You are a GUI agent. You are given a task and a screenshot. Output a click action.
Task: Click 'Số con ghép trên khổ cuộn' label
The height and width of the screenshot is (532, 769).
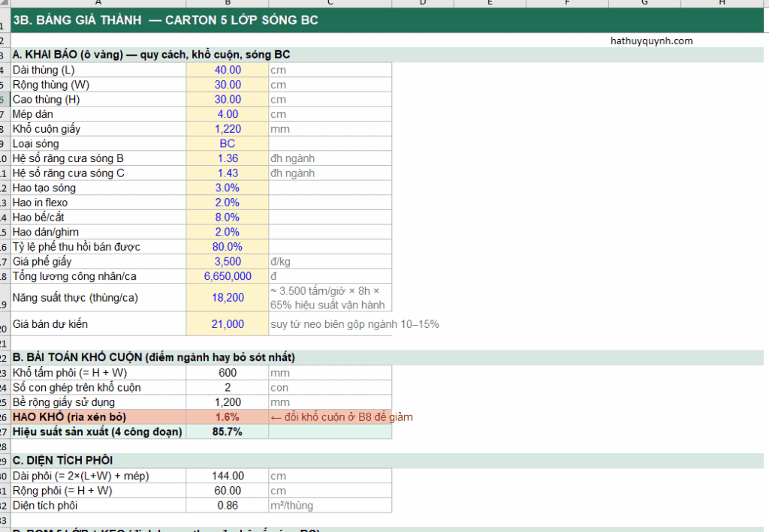pos(98,387)
